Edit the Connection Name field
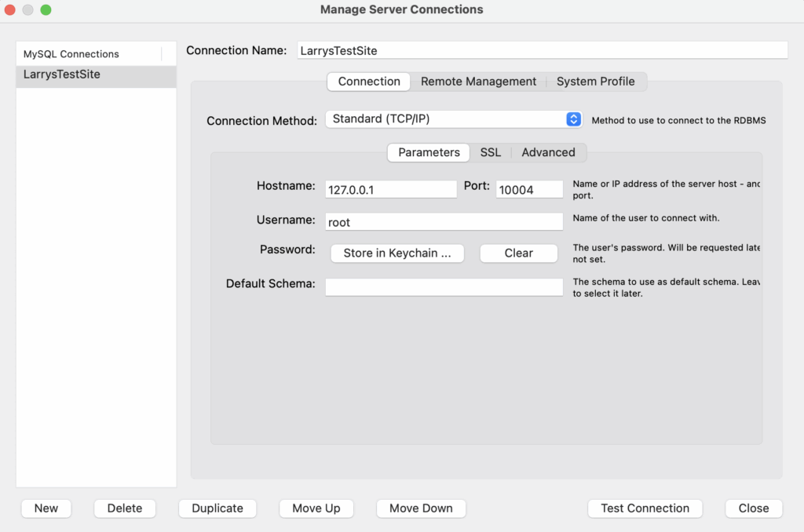Viewport: 804px width, 532px height. 542,51
